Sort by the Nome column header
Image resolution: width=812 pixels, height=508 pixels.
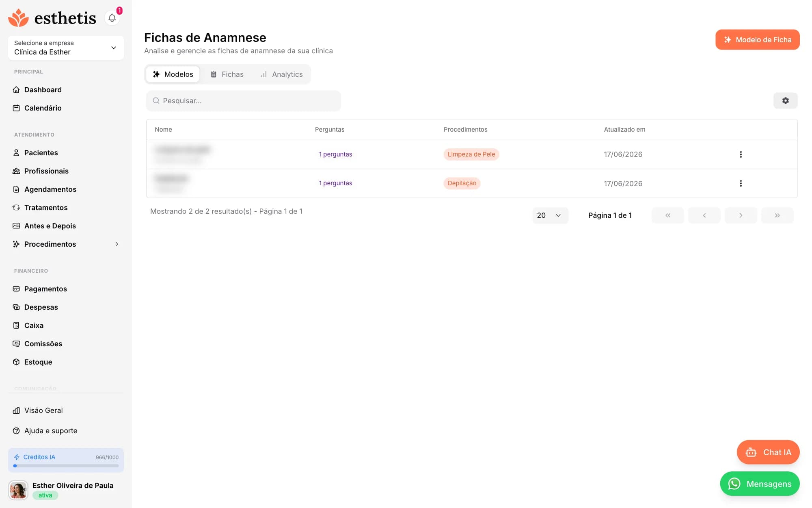tap(163, 130)
